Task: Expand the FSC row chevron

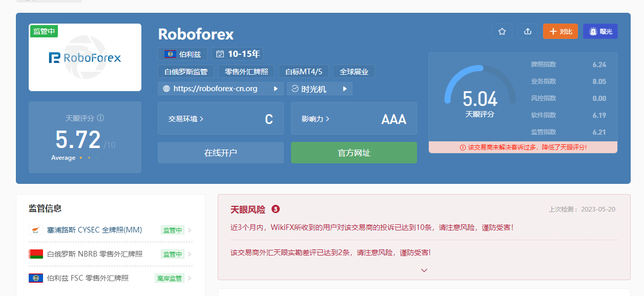Action: (x=190, y=278)
